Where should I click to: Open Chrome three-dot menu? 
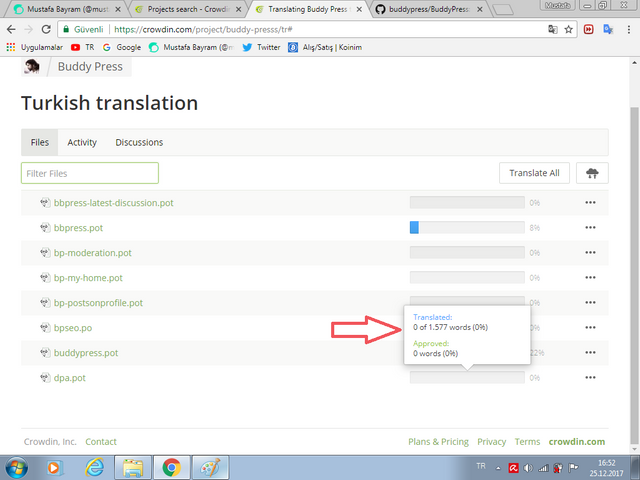tap(629, 29)
